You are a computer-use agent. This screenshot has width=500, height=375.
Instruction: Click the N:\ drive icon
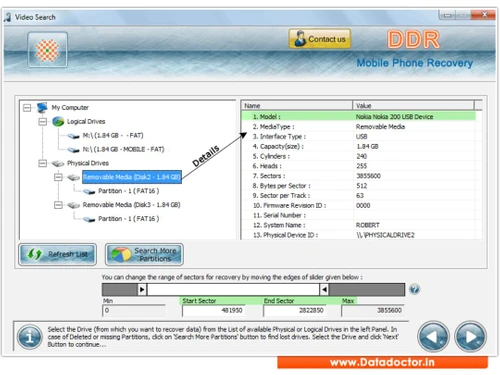click(x=73, y=150)
